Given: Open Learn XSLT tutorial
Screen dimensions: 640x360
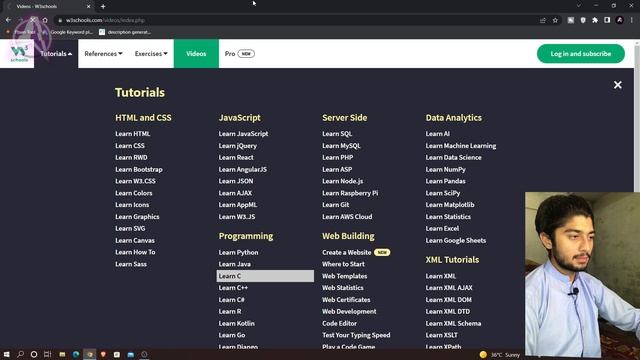Looking at the screenshot, I should [x=441, y=335].
